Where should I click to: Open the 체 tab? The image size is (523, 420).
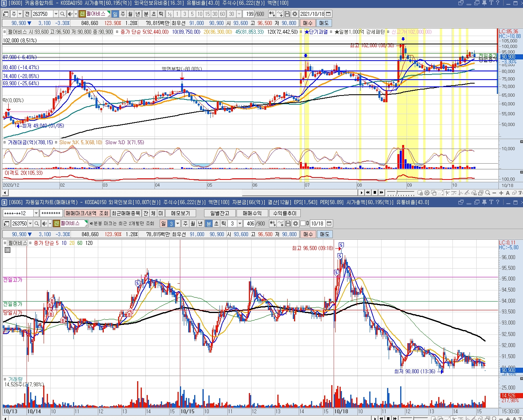click(x=153, y=213)
